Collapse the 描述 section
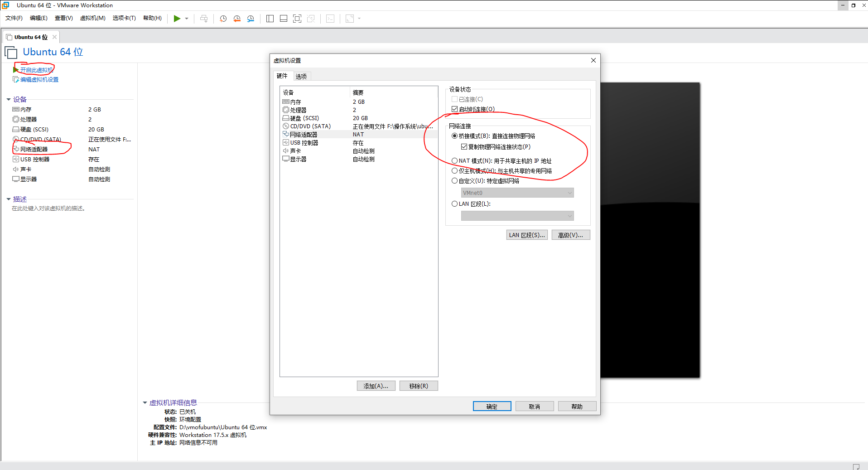The width and height of the screenshot is (868, 470). (x=9, y=199)
